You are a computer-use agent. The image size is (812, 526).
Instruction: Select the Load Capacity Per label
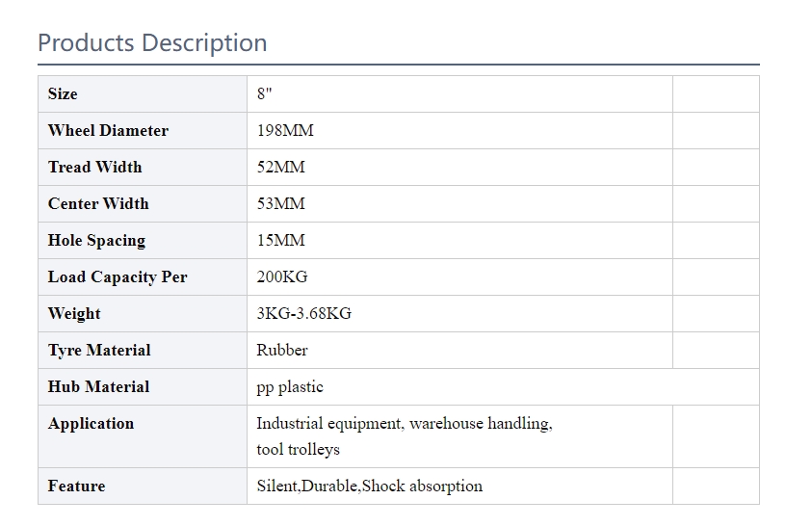pyautogui.click(x=118, y=277)
